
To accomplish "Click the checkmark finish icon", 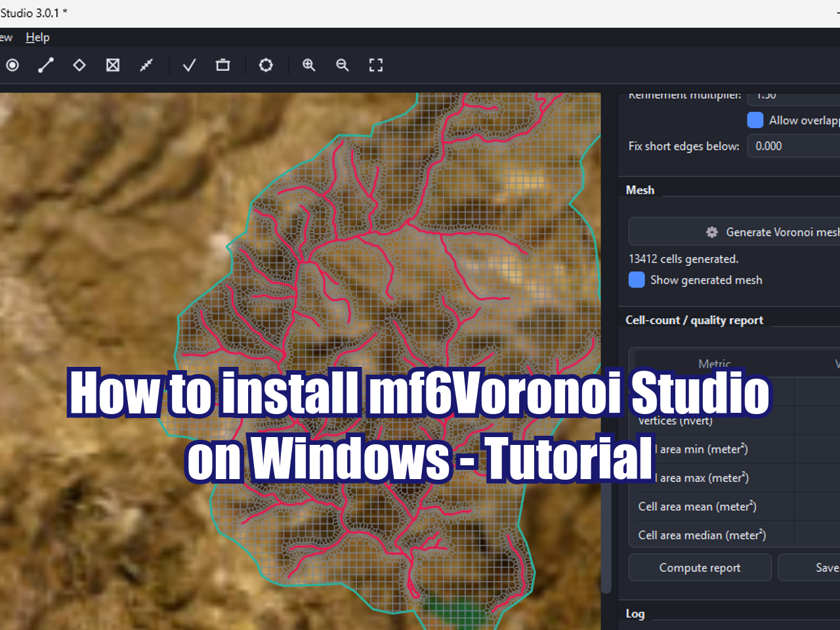I will click(189, 65).
